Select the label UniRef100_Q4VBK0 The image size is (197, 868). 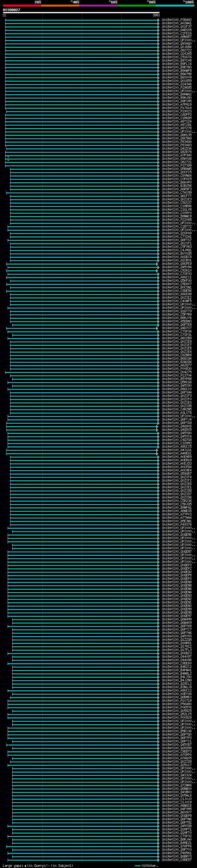177,792
